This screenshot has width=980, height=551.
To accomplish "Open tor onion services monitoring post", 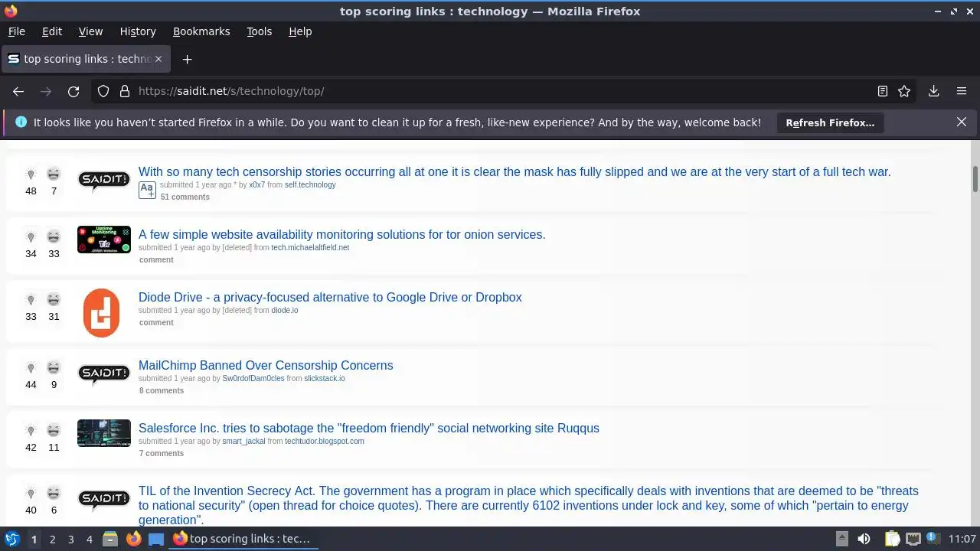I will pos(342,234).
